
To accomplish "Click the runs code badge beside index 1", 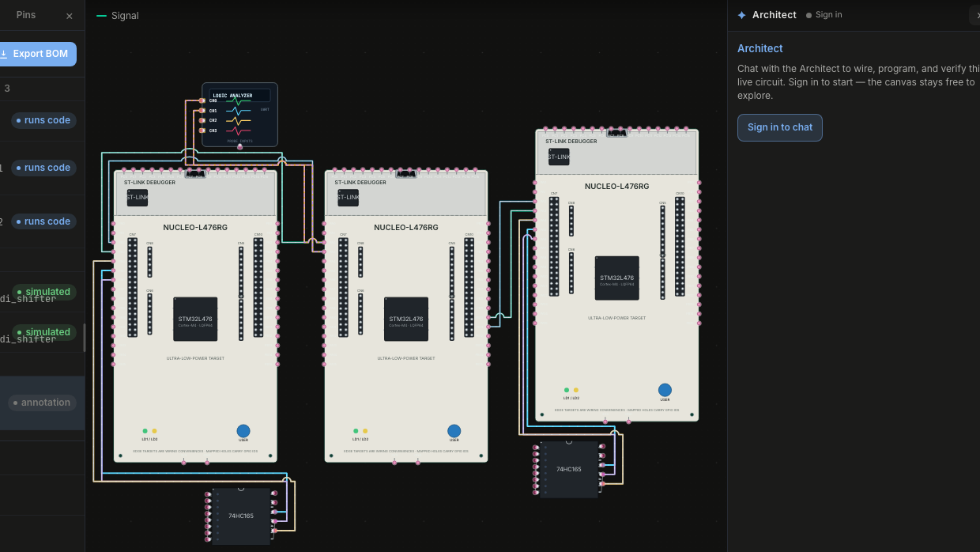I will [43, 168].
